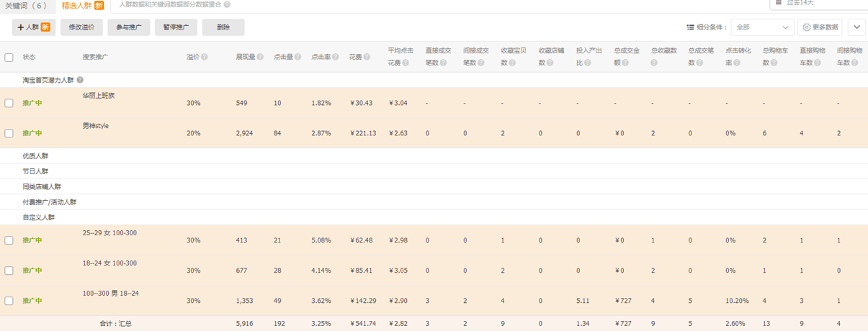This screenshot has height=331, width=868.
Task: Check the box for 华丽上班族 row
Action: [9, 103]
